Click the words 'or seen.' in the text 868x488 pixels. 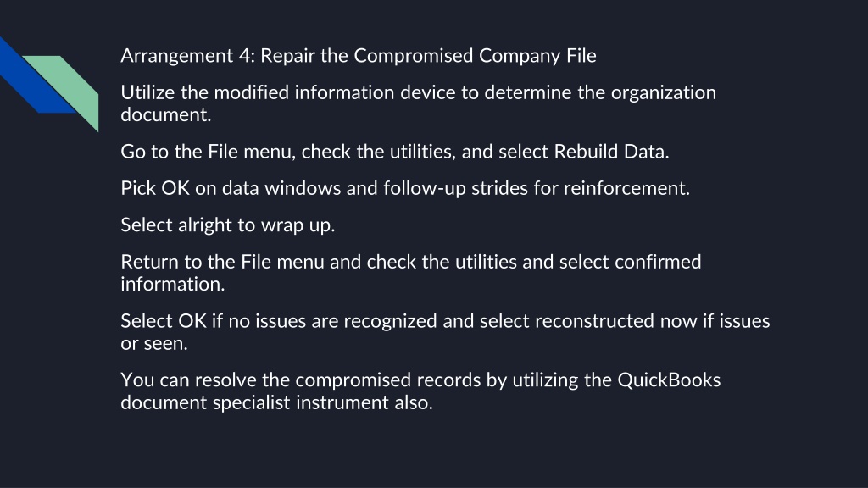(154, 344)
